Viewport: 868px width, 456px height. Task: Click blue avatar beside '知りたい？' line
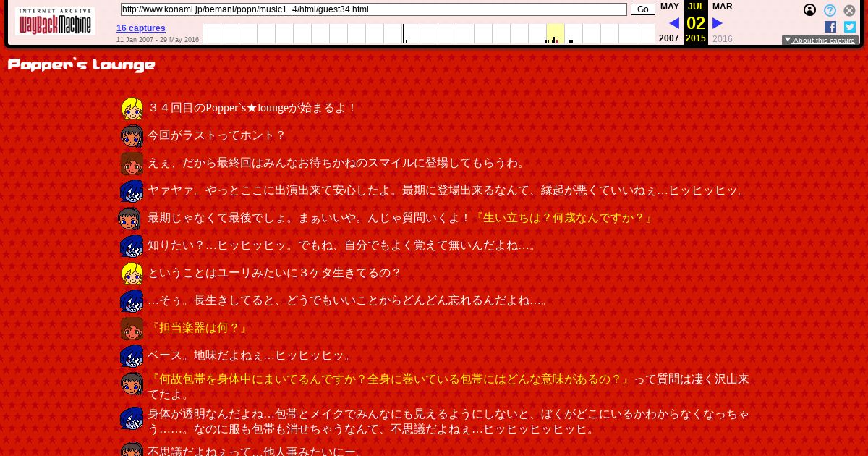coord(132,246)
